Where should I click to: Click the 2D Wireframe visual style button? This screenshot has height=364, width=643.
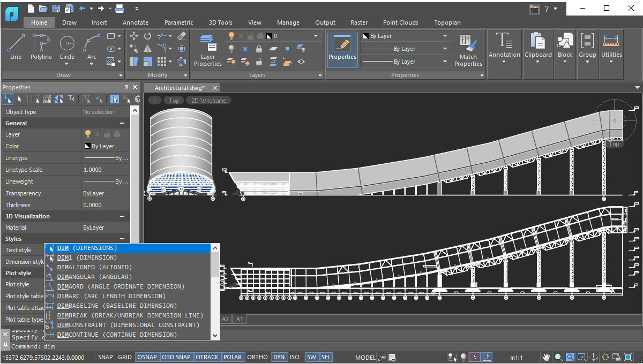click(x=208, y=100)
